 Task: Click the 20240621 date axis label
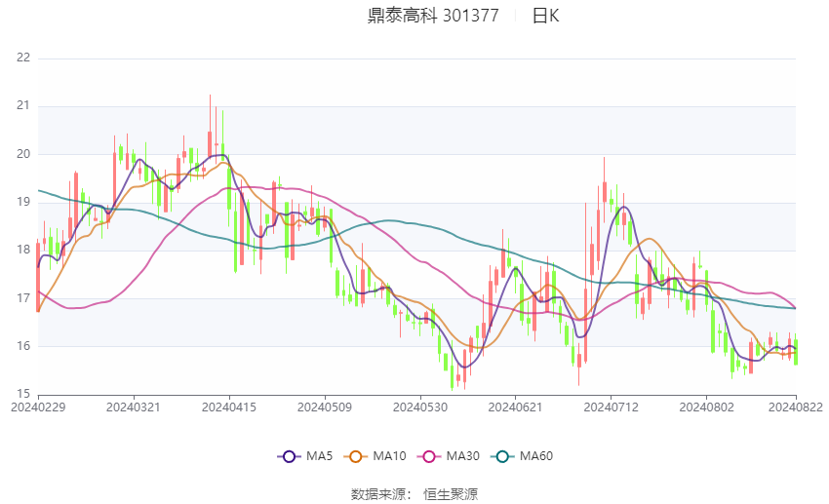516,407
